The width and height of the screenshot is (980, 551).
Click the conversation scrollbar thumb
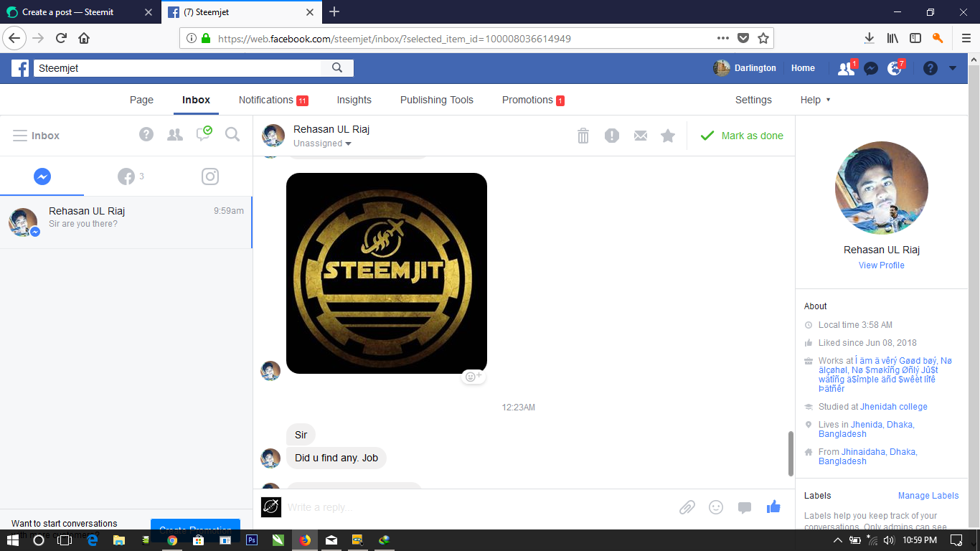[791, 453]
